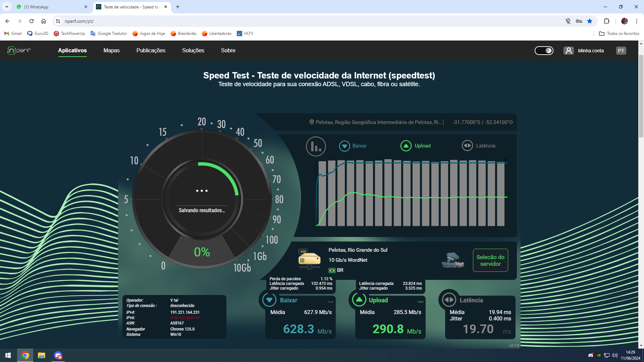Viewport: 644px width, 362px height.
Task: Click the Chrome profile avatar
Action: pyautogui.click(x=625, y=21)
